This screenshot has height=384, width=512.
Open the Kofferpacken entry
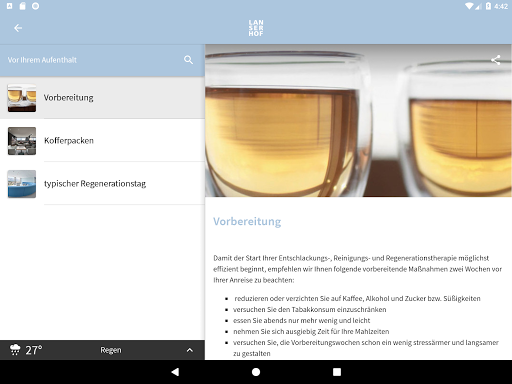(102, 141)
